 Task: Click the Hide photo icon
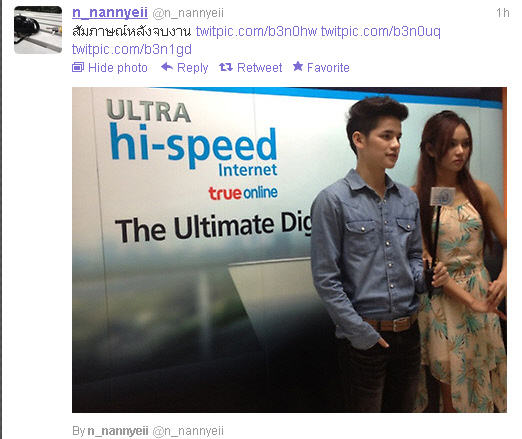click(x=78, y=68)
